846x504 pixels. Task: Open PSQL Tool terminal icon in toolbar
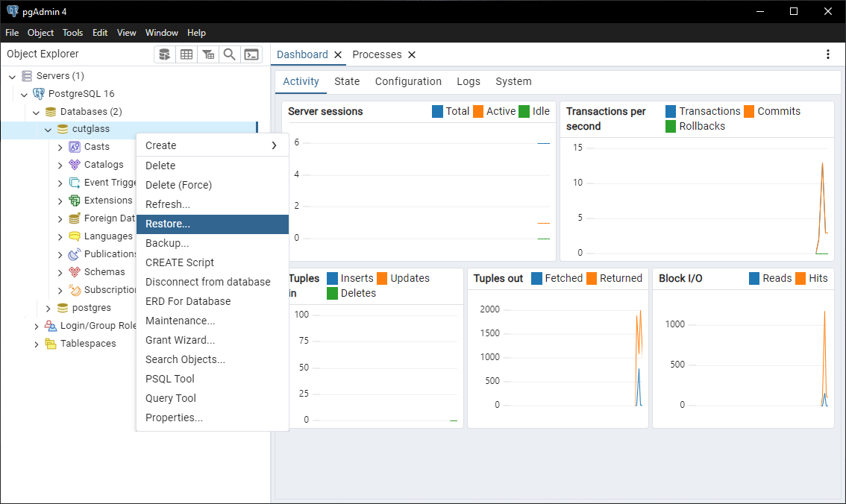pos(251,54)
